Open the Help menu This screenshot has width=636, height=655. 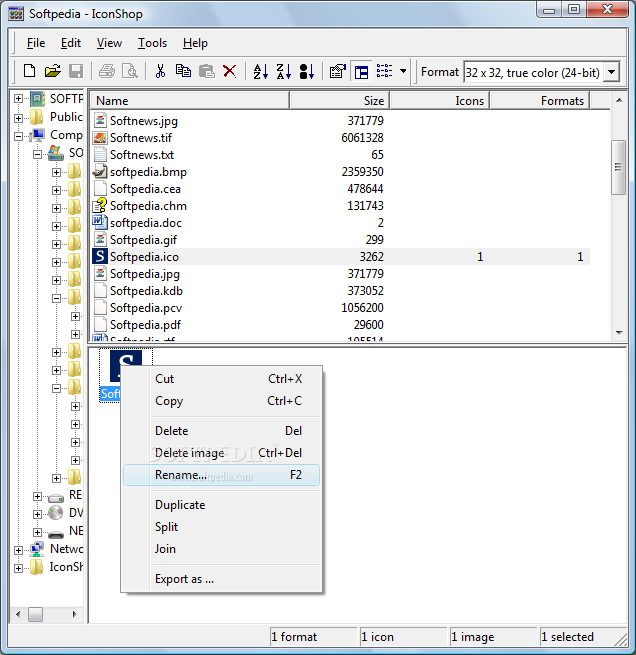click(x=195, y=43)
